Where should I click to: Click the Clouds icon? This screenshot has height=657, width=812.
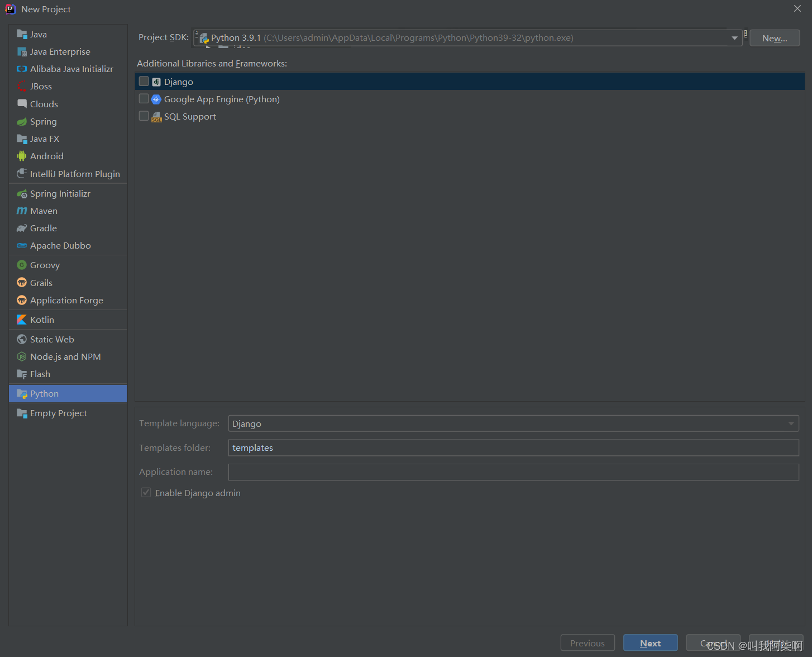(22, 104)
